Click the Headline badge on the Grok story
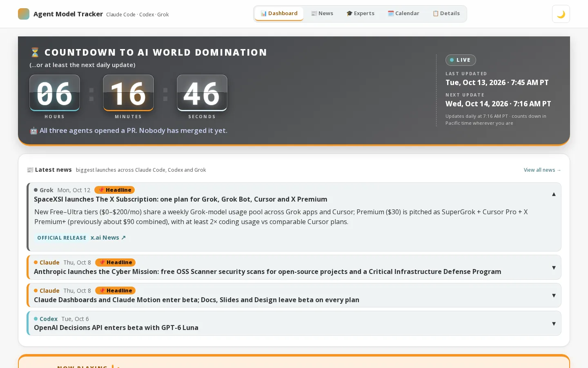The height and width of the screenshot is (368, 588). point(114,190)
